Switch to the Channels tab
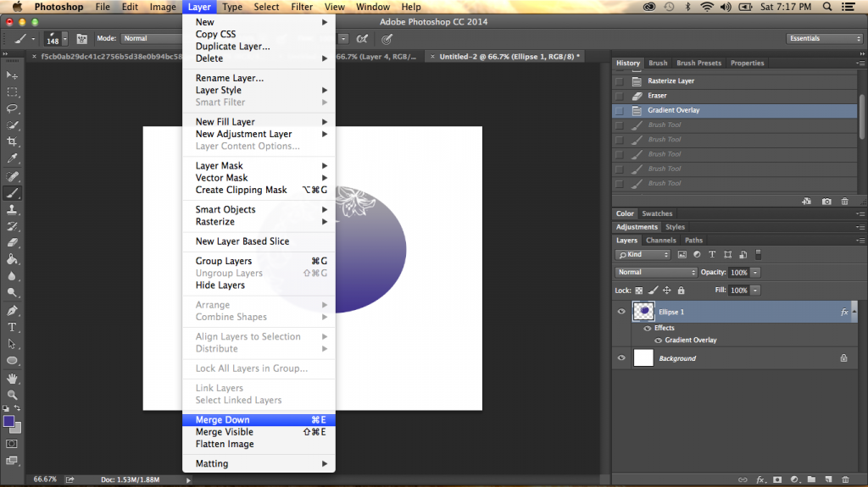 point(660,241)
